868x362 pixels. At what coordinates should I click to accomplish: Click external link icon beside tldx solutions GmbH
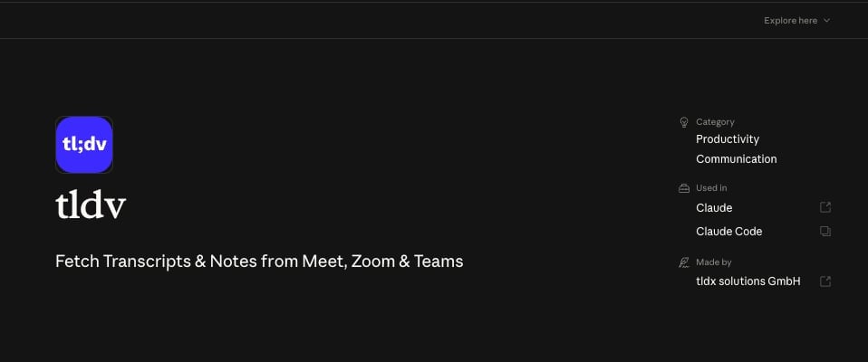pos(825,281)
